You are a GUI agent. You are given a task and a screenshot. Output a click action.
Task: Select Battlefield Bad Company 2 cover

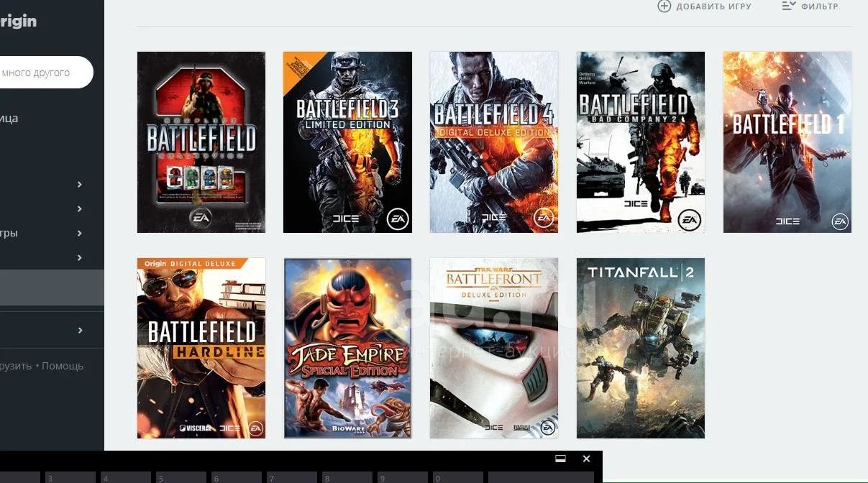click(641, 142)
